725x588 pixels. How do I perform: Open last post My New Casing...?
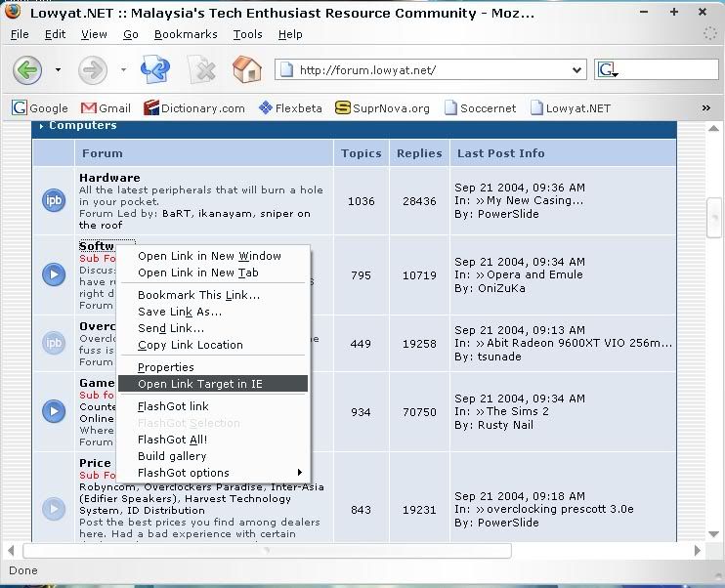tap(535, 200)
